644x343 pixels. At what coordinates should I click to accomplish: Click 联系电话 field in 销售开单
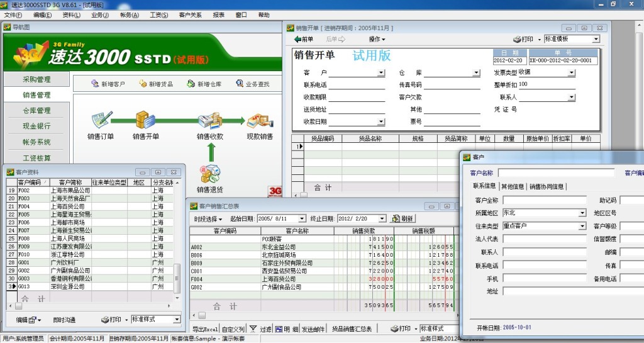pyautogui.click(x=357, y=85)
